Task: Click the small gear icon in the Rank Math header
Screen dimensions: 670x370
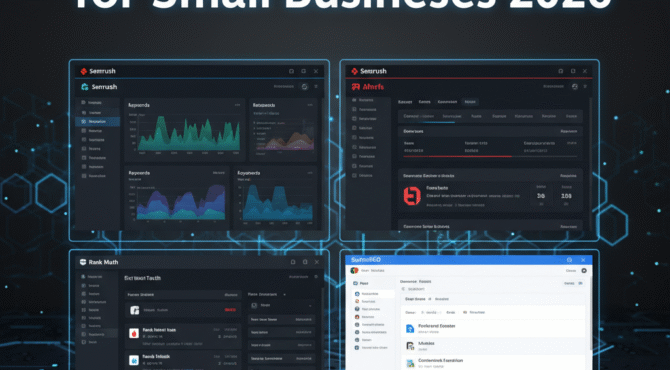Action: [316, 277]
